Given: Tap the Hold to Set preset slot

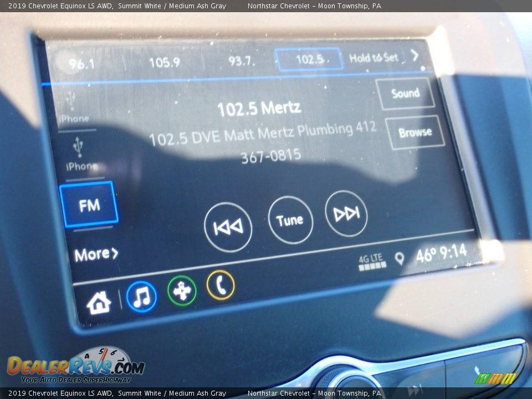Looking at the screenshot, I should click(x=374, y=58).
